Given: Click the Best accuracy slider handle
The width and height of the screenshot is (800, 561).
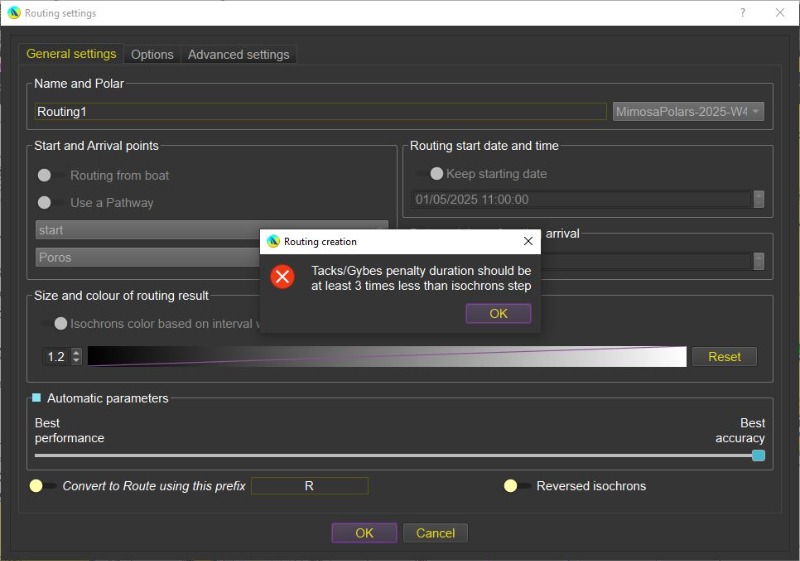Looking at the screenshot, I should pyautogui.click(x=758, y=455).
